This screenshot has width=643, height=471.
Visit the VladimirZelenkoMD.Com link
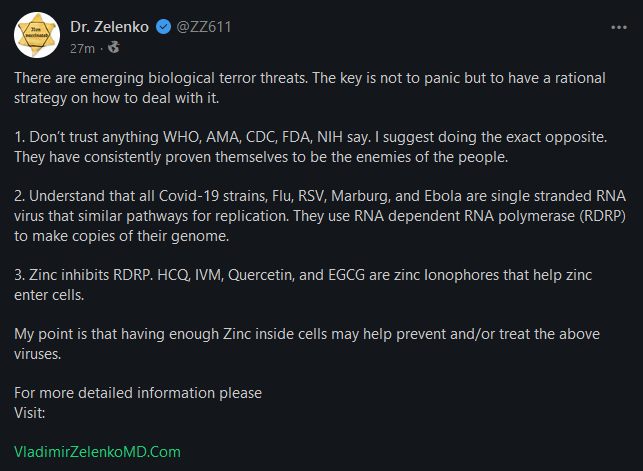point(97,451)
